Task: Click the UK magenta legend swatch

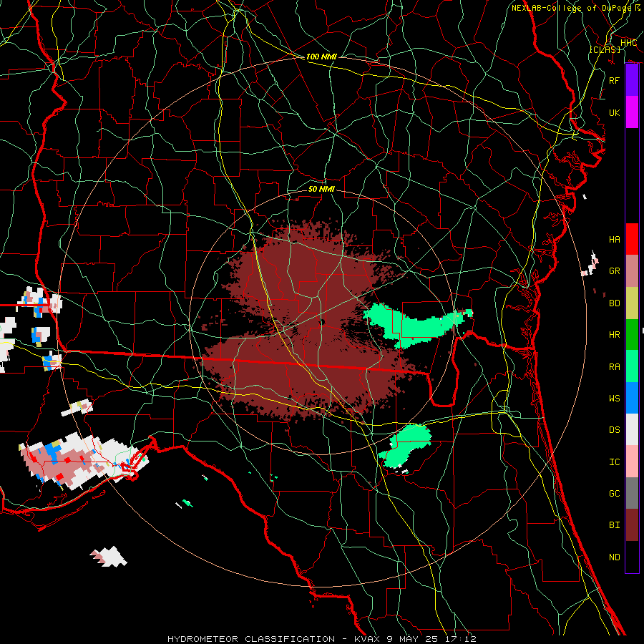Action: 632,112
